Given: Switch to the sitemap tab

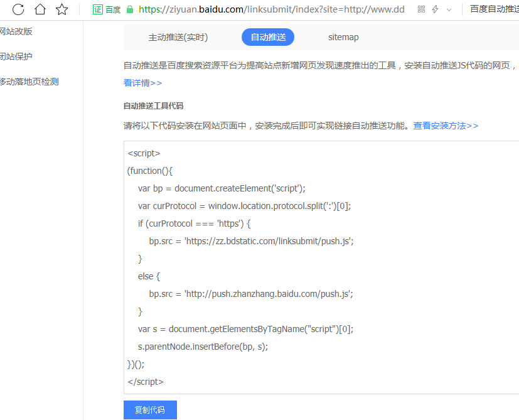Looking at the screenshot, I should coord(343,37).
